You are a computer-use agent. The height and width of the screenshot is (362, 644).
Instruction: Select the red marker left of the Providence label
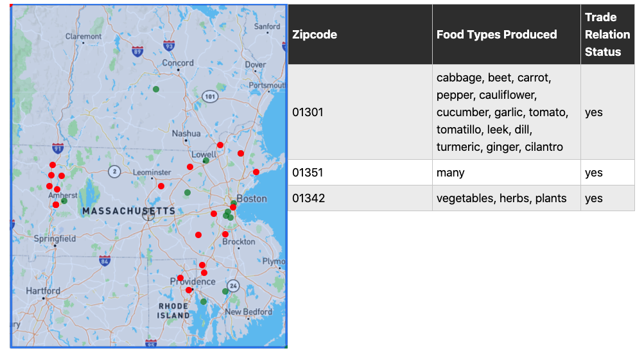click(180, 278)
